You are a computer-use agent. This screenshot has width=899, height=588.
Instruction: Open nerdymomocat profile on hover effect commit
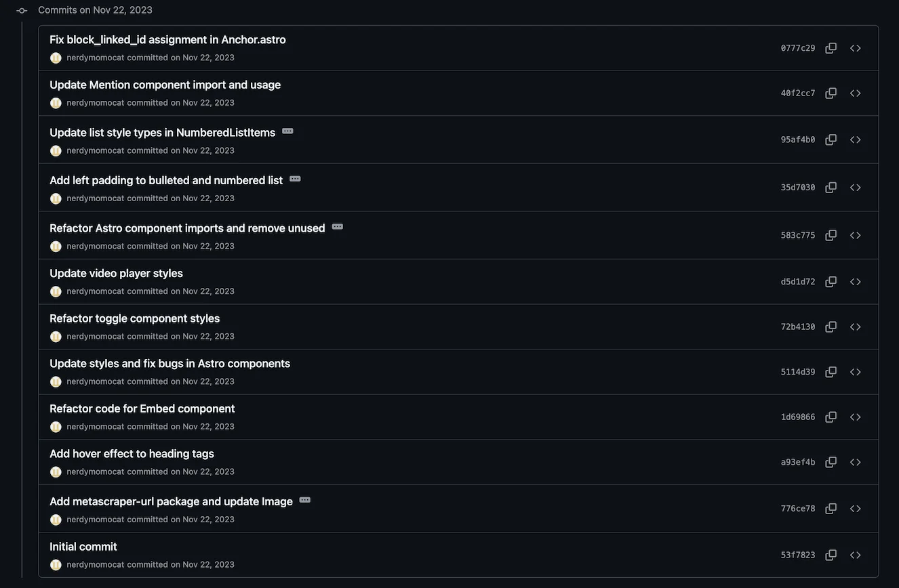pos(96,471)
